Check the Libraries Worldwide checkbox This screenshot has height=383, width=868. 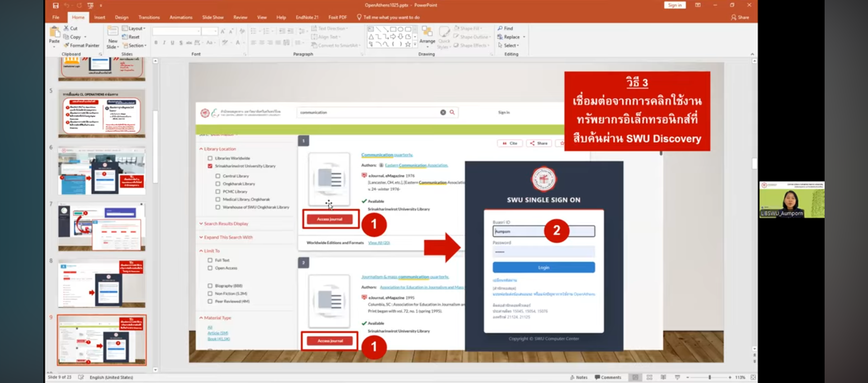(x=210, y=158)
